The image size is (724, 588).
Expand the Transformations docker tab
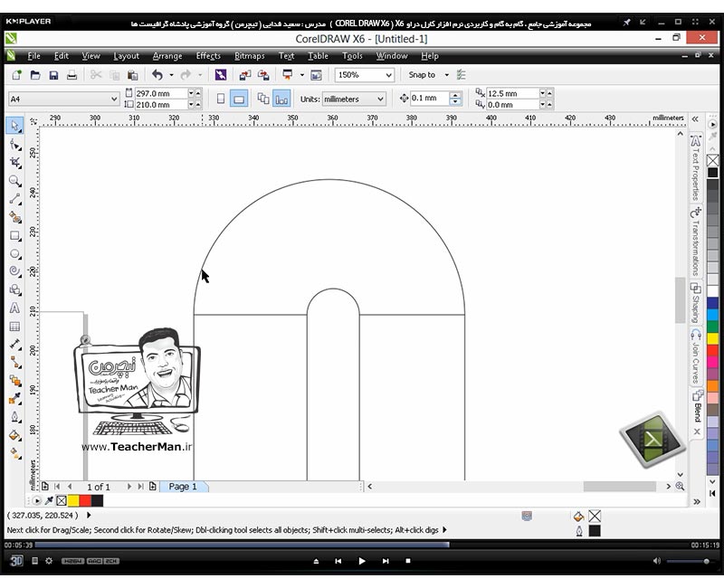click(696, 242)
